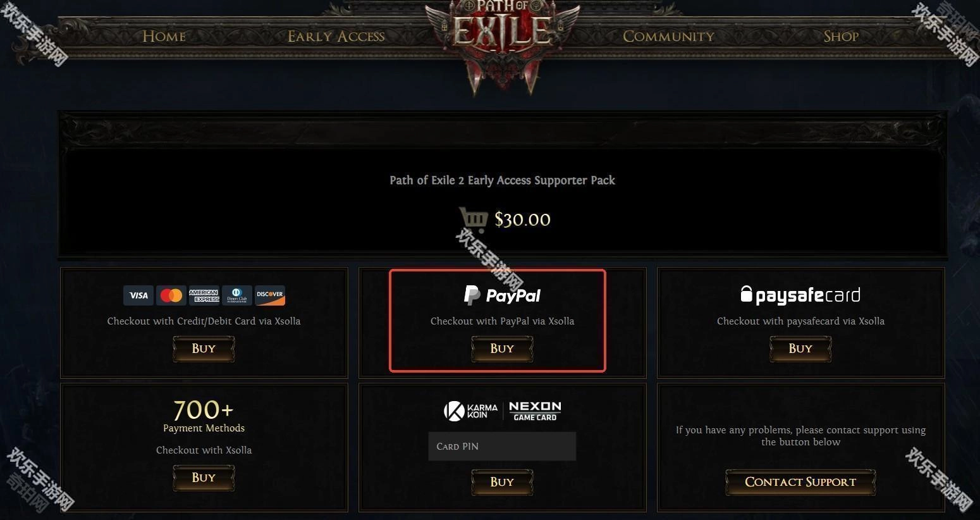980x520 pixels.
Task: Open the Early Access menu item
Action: [x=336, y=36]
